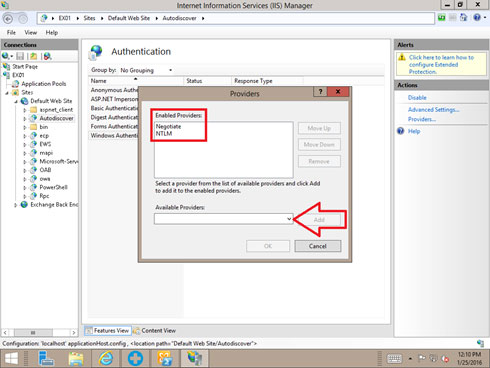490x368 pixels.
Task: Expand the Autodiscover node arrow
Action: coord(25,119)
